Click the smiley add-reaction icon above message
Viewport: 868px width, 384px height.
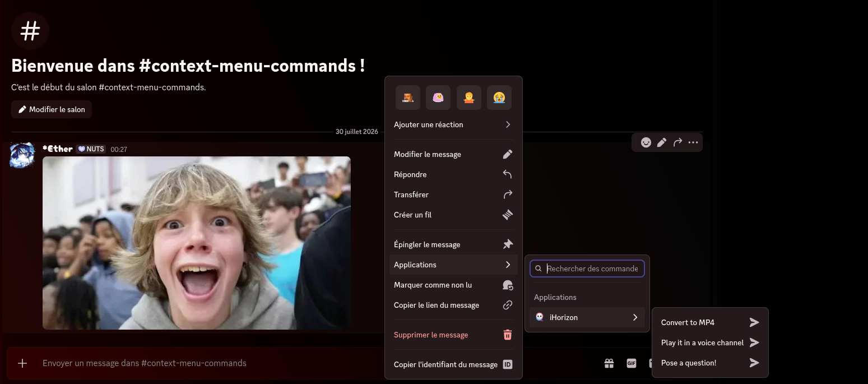tap(646, 142)
